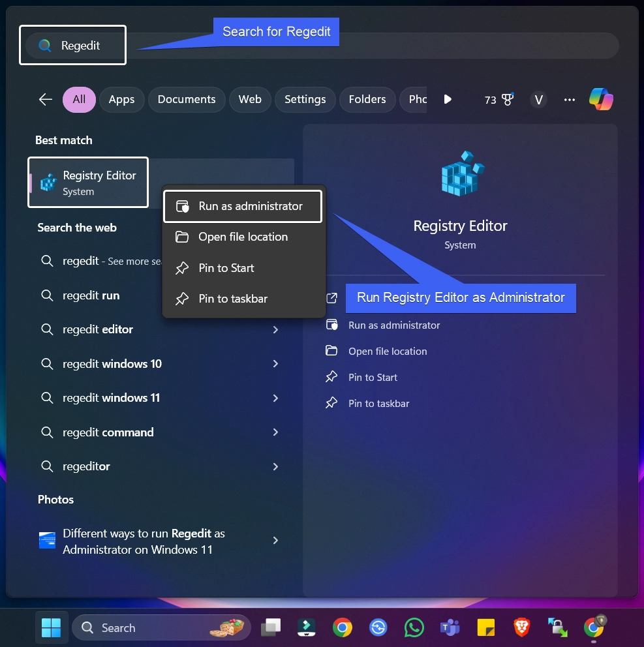Click Pin to Start in right details pane
644x647 pixels.
click(x=361, y=377)
